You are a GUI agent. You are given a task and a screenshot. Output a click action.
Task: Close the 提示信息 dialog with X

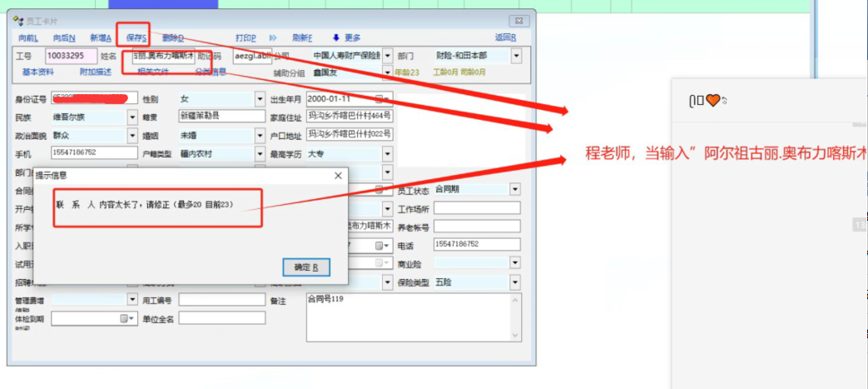pyautogui.click(x=338, y=176)
